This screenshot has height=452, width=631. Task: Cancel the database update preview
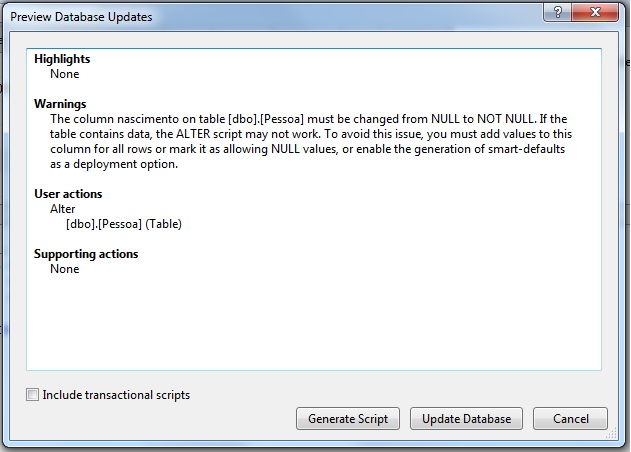coord(570,419)
